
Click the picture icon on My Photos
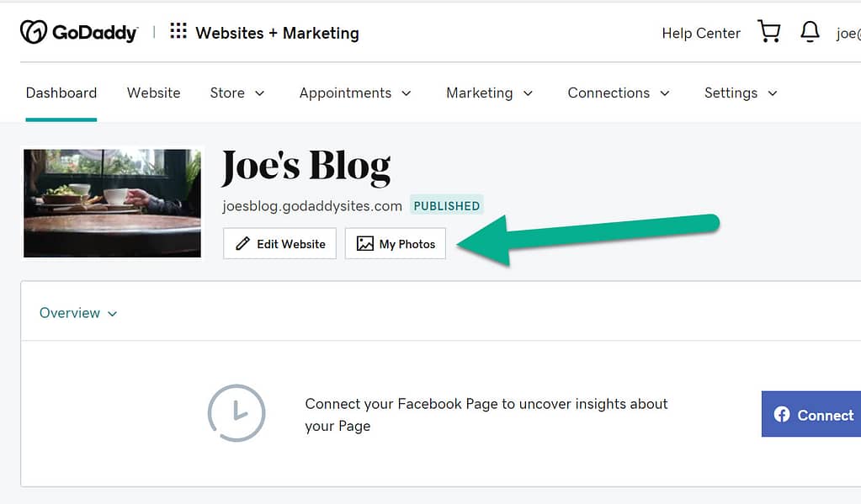(364, 244)
